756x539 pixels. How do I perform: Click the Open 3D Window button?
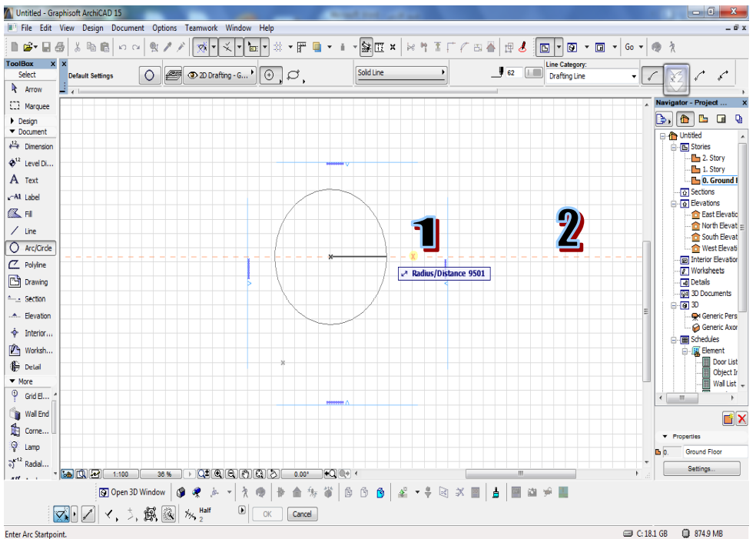(x=132, y=492)
